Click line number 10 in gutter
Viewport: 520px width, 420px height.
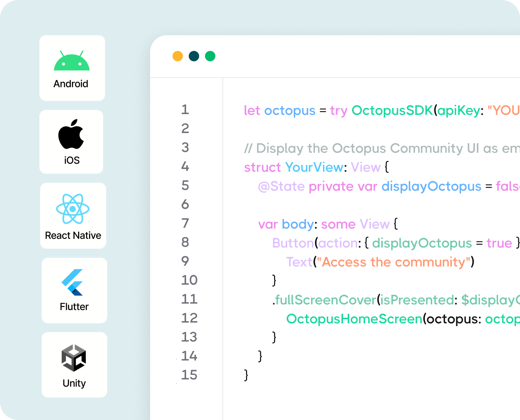pyautogui.click(x=189, y=280)
